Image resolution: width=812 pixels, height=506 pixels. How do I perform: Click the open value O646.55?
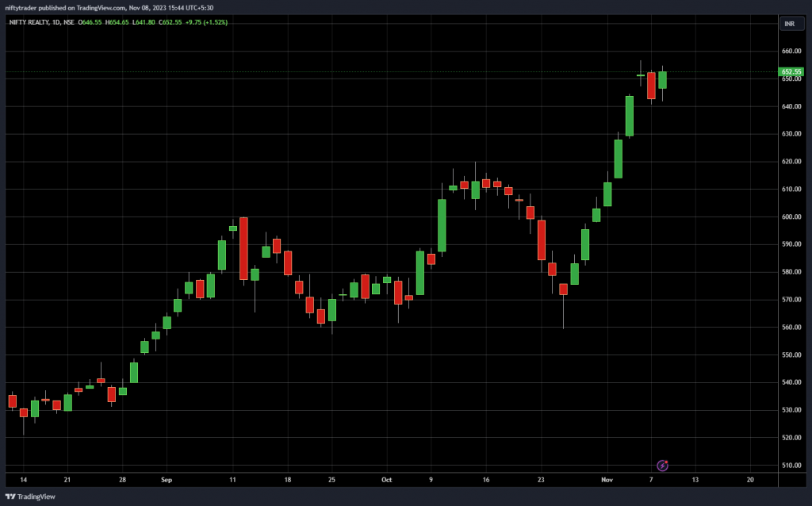coord(90,22)
